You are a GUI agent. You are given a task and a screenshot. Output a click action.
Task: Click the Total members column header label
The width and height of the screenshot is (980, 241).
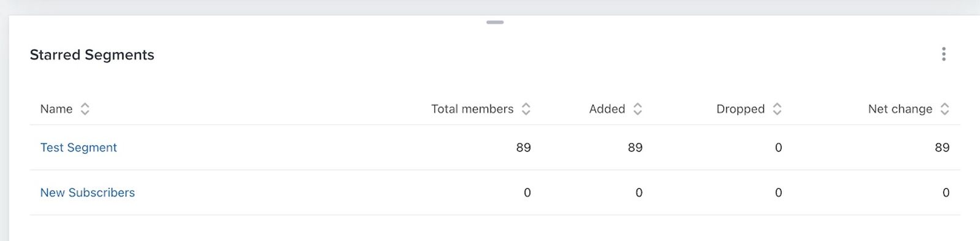(x=472, y=109)
